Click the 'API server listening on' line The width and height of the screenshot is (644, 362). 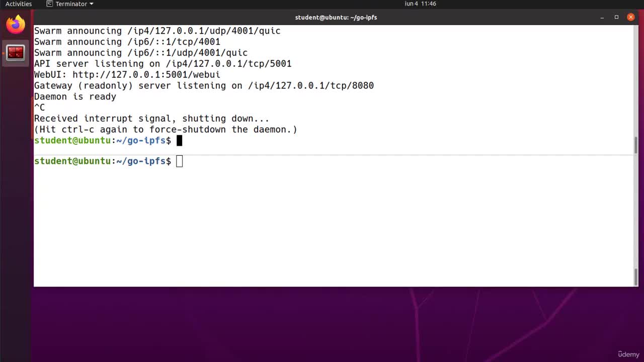163,64
